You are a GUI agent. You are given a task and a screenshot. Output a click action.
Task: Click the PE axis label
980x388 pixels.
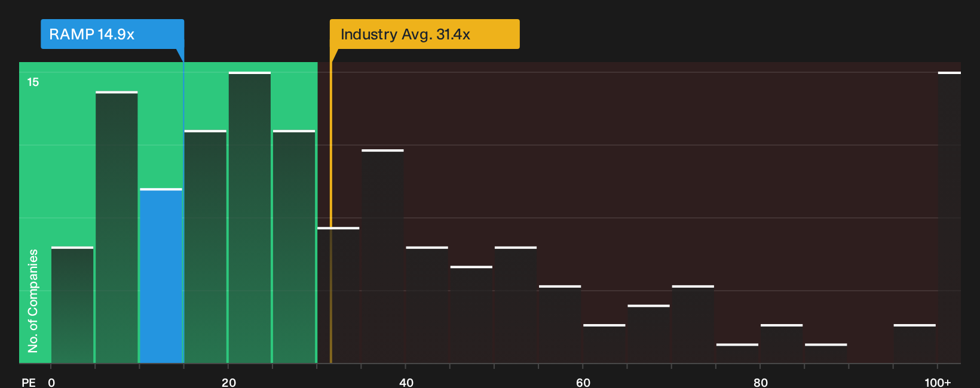pos(29,383)
